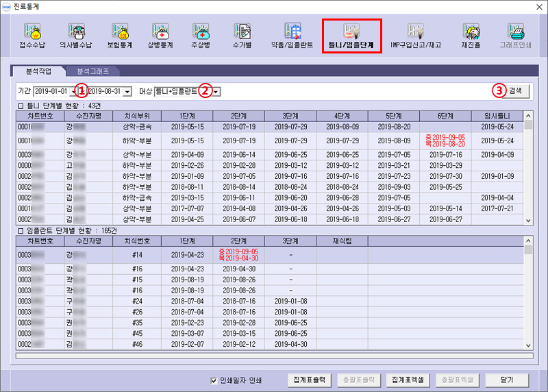This screenshot has width=548, height=392.
Task: Open the IMP구입신고/재고 icon
Action: point(415,36)
